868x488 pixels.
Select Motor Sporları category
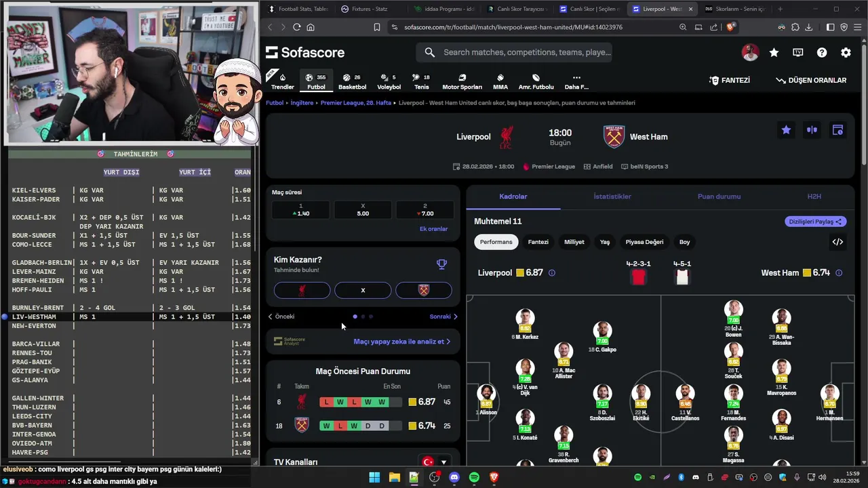pyautogui.click(x=462, y=81)
